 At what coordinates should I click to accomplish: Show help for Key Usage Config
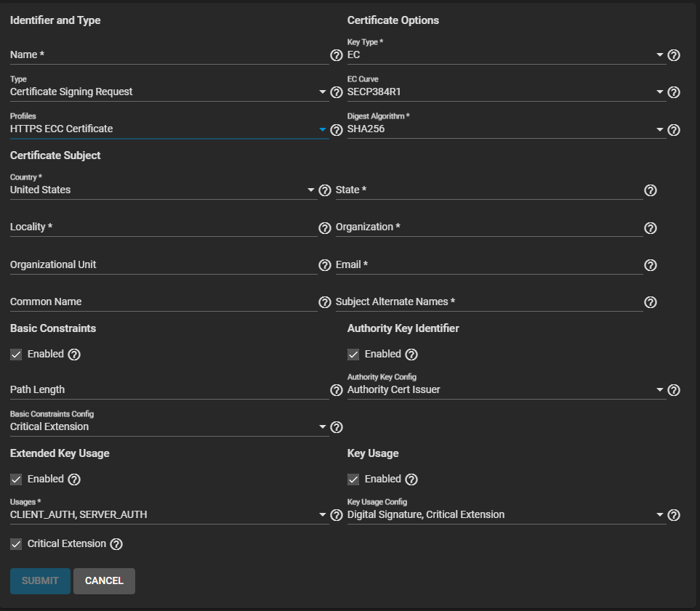[674, 515]
